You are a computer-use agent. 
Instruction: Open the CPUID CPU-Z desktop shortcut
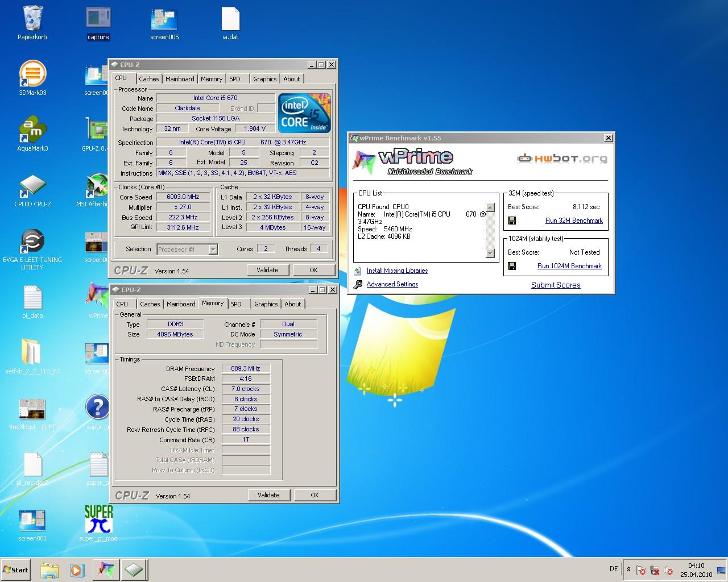32,190
